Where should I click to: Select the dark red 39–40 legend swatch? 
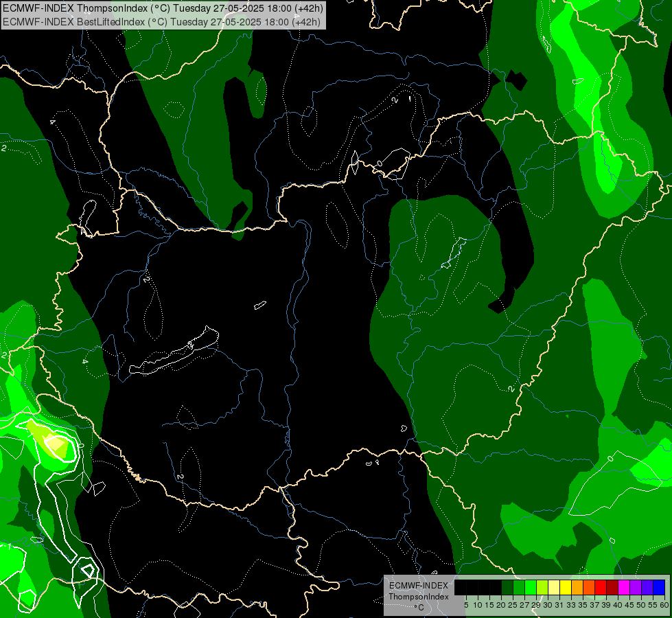tap(612, 588)
